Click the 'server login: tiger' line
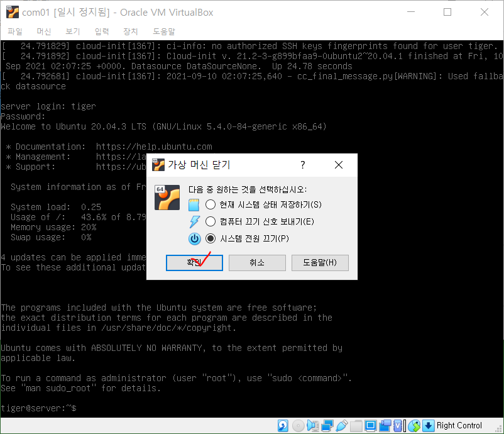The image size is (504, 434). pos(48,106)
